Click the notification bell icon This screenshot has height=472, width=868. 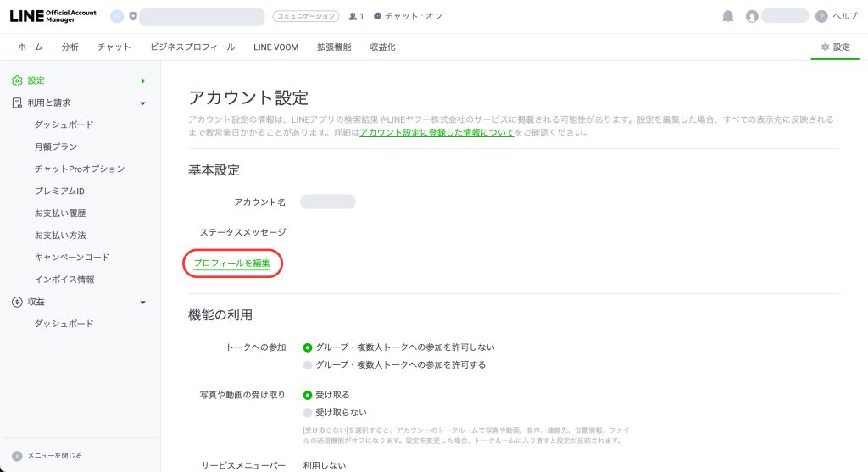(727, 16)
